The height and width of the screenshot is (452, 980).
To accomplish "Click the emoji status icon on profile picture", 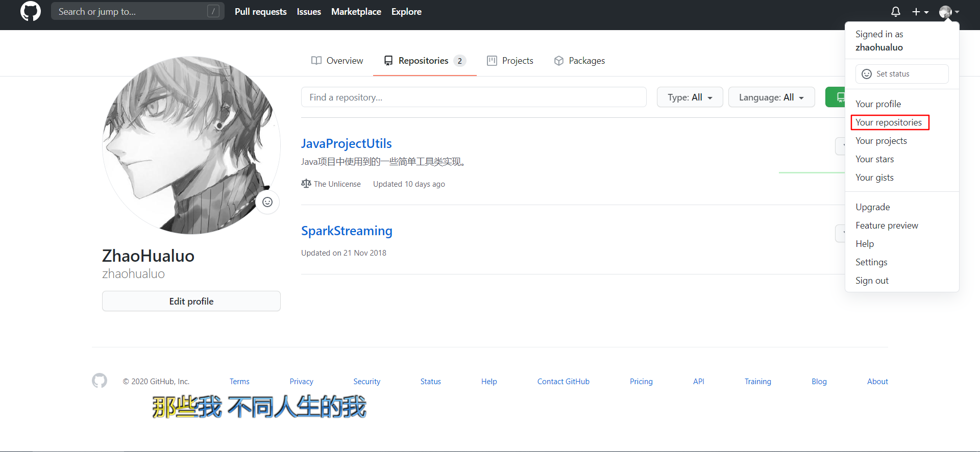I will 267,202.
